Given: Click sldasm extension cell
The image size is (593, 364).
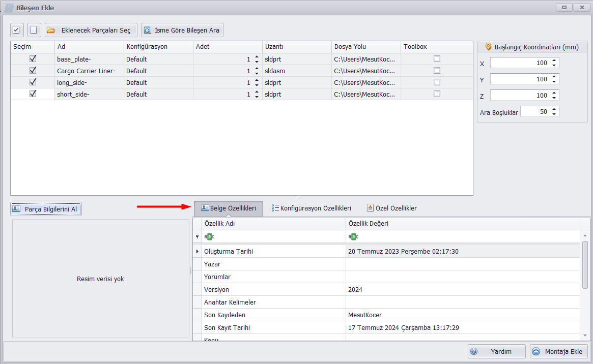Looking at the screenshot, I should (x=297, y=71).
